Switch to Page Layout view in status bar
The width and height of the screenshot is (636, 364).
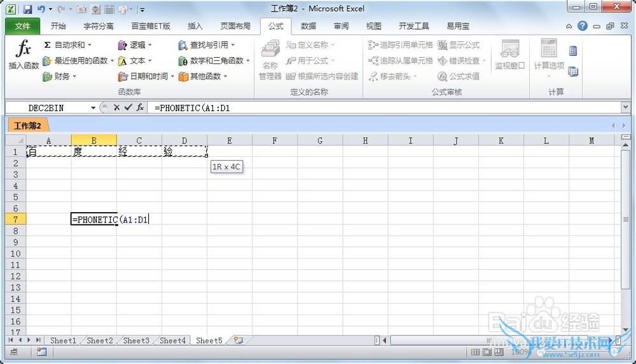(x=487, y=352)
